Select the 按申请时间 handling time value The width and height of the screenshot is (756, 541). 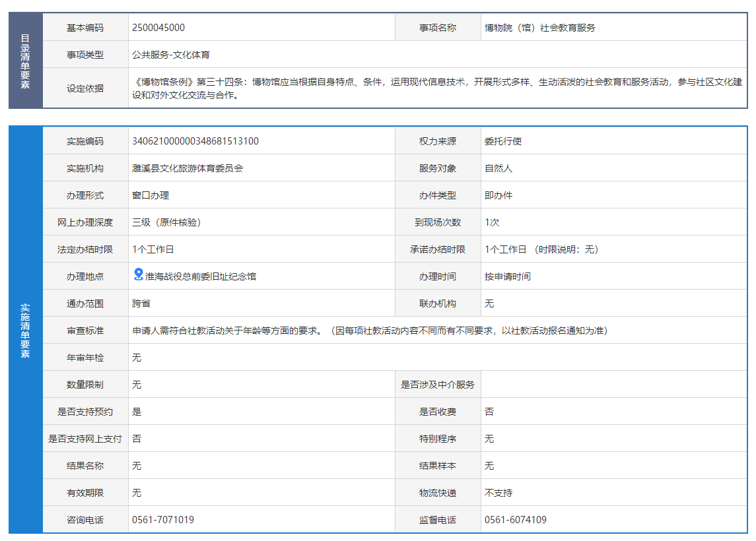click(508, 276)
